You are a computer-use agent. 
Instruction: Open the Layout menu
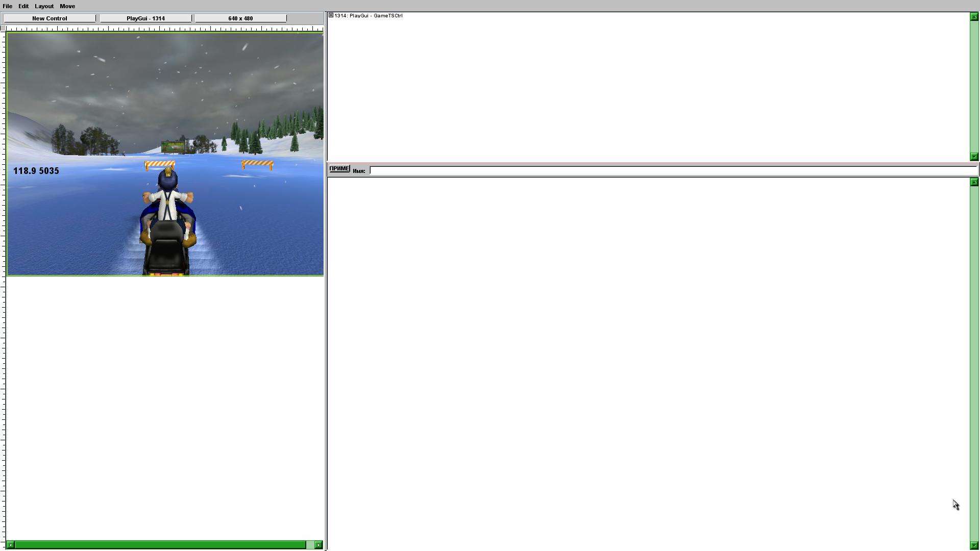click(44, 6)
